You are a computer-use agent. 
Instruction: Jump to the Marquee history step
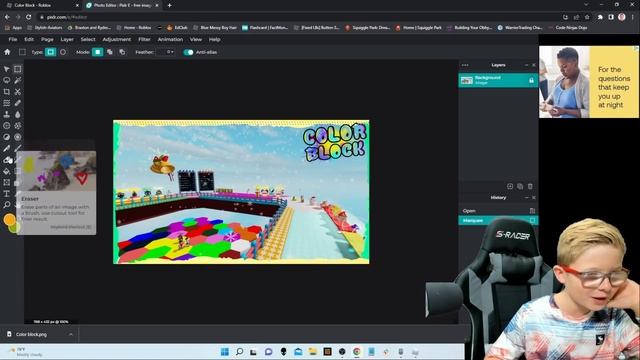pyautogui.click(x=498, y=220)
